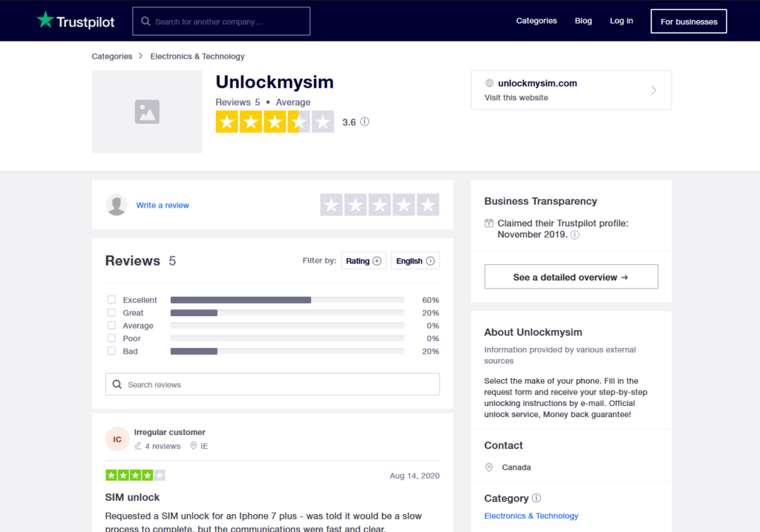Check the Excellent rating filter checkbox

pos(111,300)
